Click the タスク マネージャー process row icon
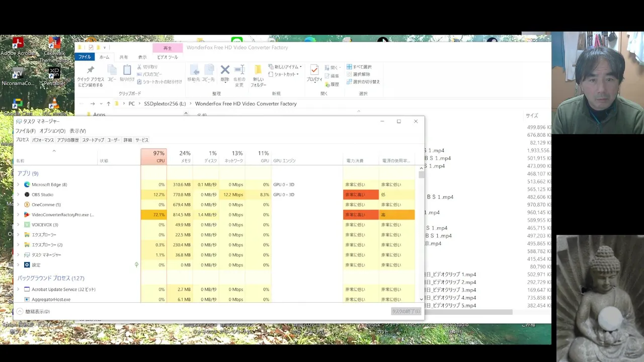The height and width of the screenshot is (362, 644). 27,255
